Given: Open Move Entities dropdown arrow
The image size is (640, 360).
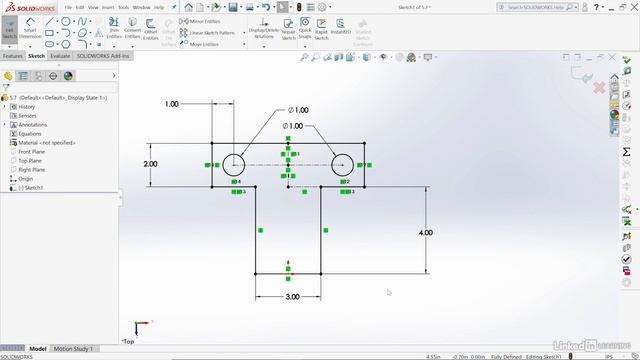Looking at the screenshot, I should (x=244, y=44).
